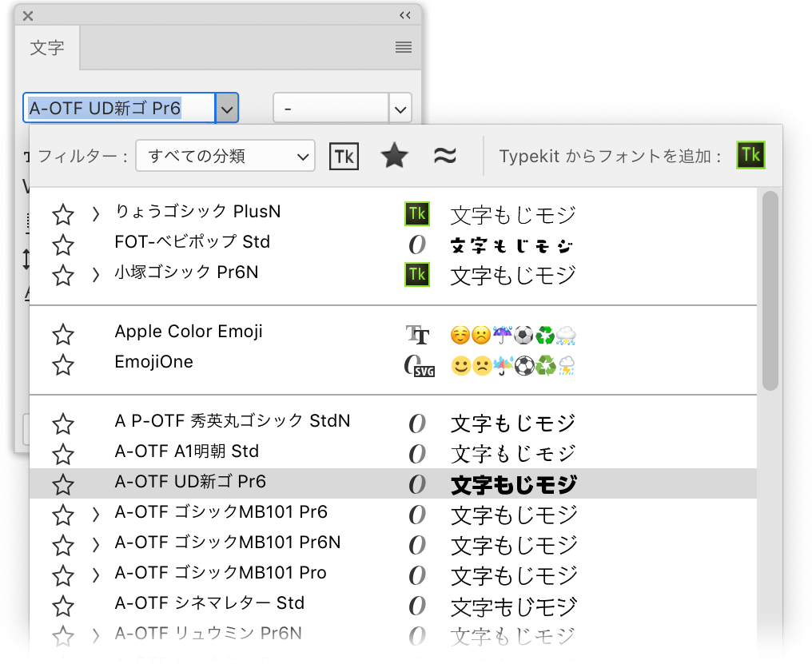Favorite A-OTF ゴシックMB101 Pr6 font
812x664 pixels.
tap(63, 515)
